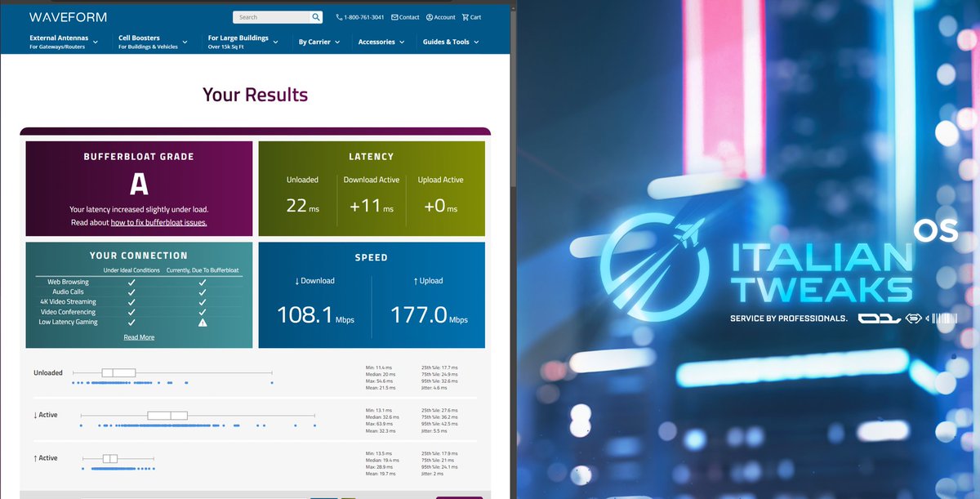Open the Accessories dropdown

381,42
